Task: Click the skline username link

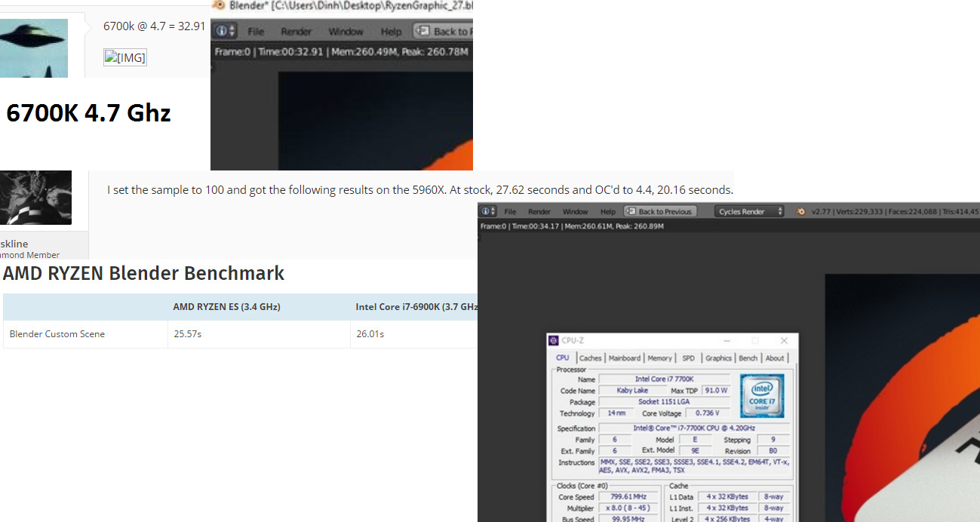Action: point(14,244)
